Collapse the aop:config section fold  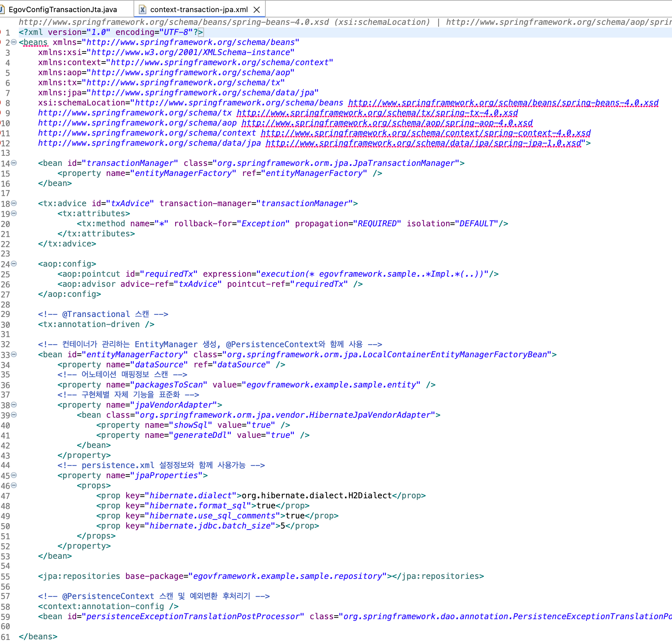click(13, 264)
